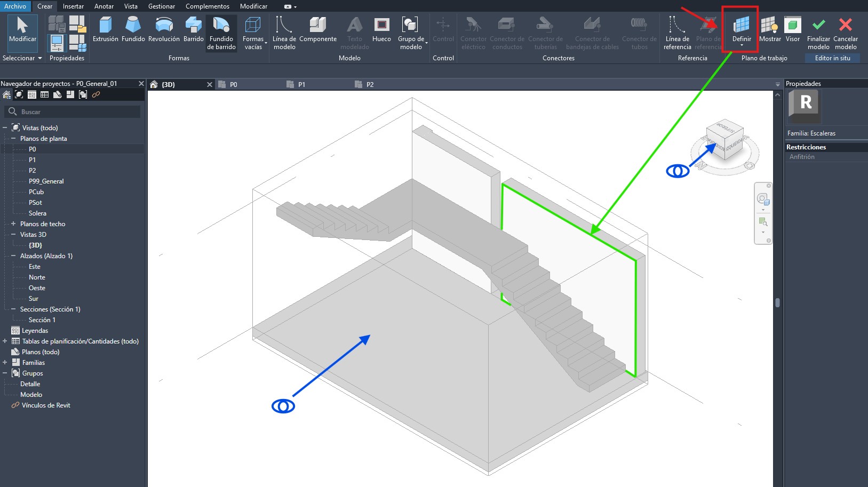
Task: Collapse the Planos de planta node
Action: click(x=13, y=139)
